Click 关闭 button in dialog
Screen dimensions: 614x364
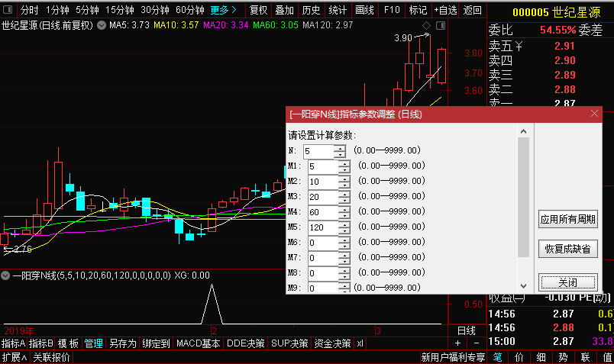pos(567,282)
